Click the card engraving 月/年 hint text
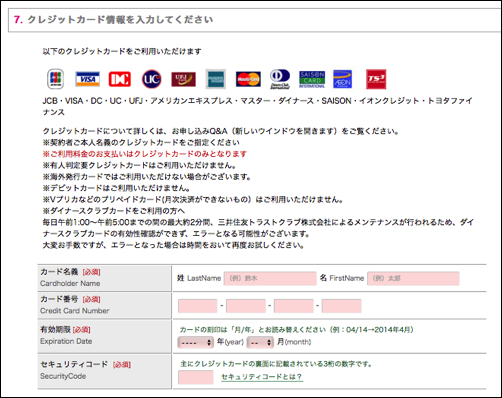This screenshot has height=398, width=502. tap(297, 330)
